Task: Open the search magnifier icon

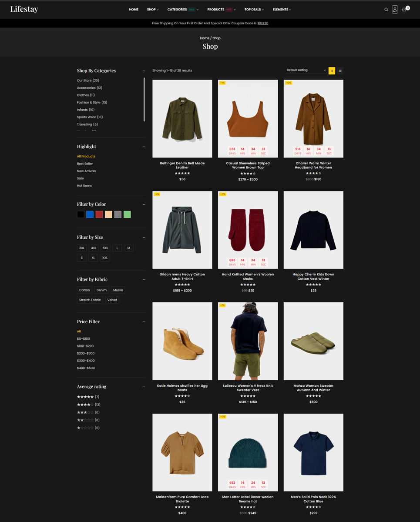Action: tap(386, 10)
